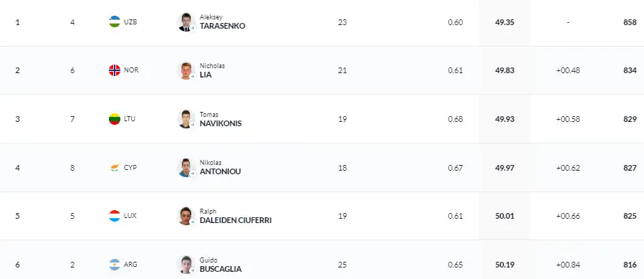
Task: Open Tomas Navikonis's athlete avatar
Action: 186,119
